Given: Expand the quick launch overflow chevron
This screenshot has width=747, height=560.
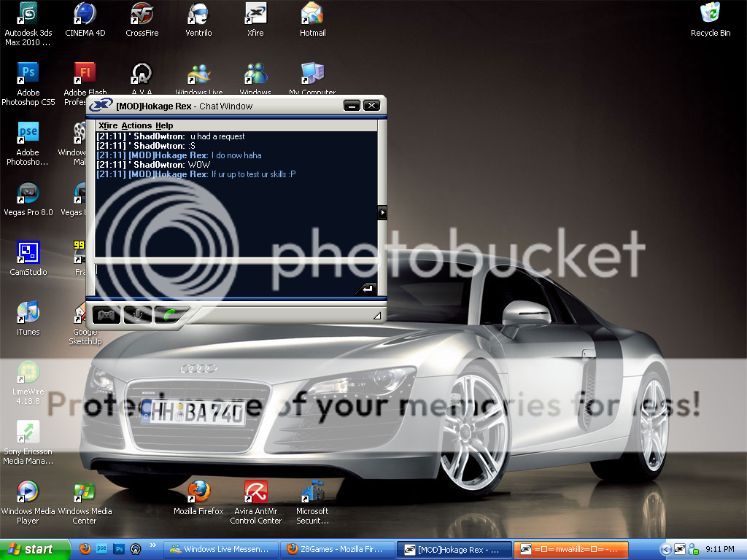Looking at the screenshot, I should click(x=153, y=545).
